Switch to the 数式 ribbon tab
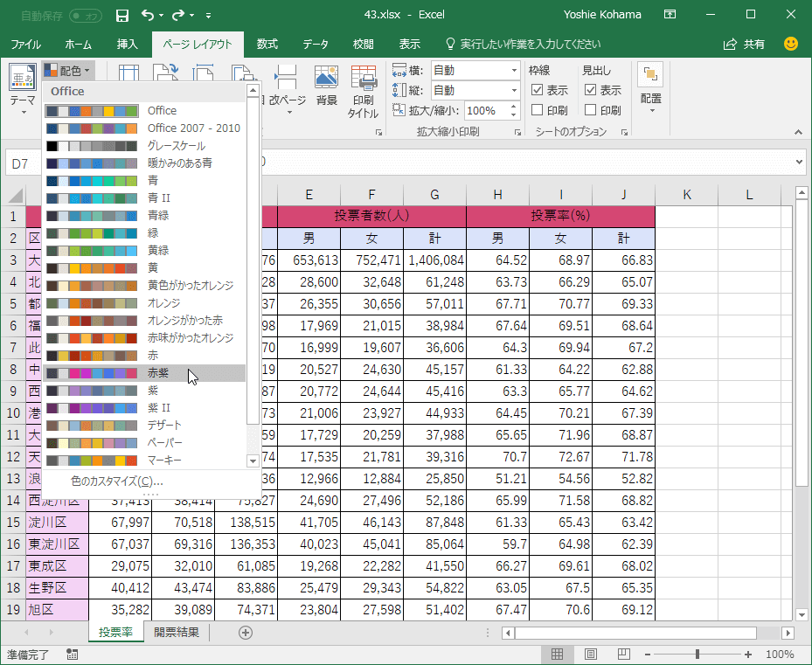The height and width of the screenshot is (665, 812). tap(267, 44)
